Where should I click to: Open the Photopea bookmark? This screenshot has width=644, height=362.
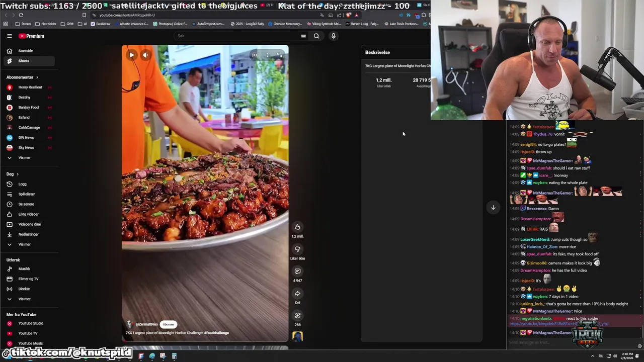coord(171,24)
